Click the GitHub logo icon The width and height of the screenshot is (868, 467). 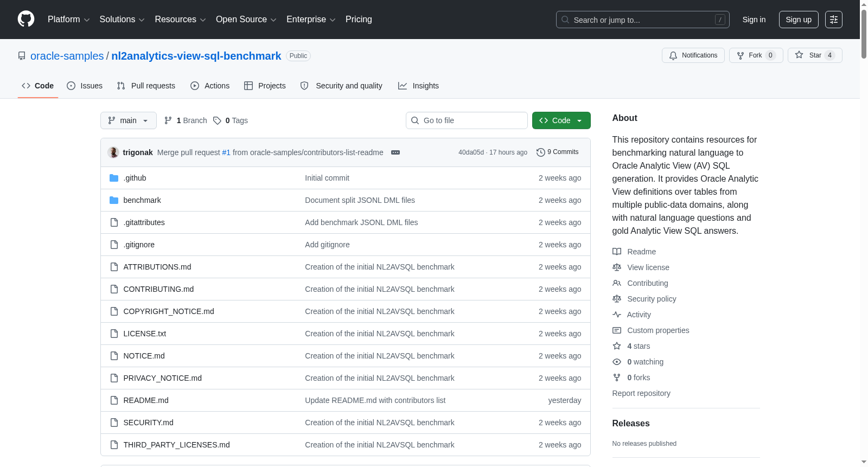[26, 20]
